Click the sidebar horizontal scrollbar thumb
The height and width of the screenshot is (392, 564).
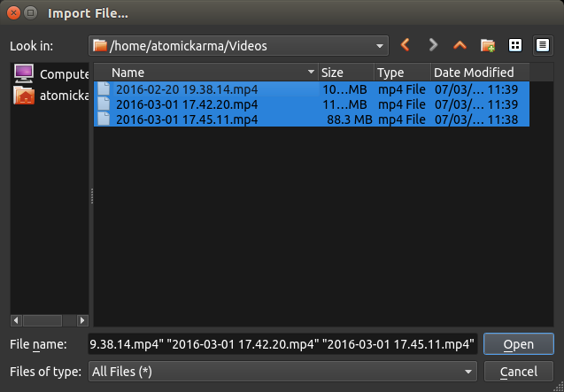[42, 320]
